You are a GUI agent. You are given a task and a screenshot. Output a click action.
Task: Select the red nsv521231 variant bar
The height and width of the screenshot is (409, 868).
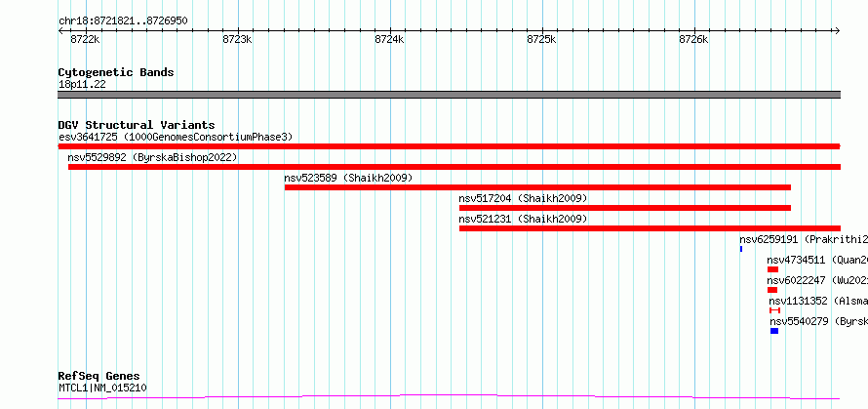[650, 228]
